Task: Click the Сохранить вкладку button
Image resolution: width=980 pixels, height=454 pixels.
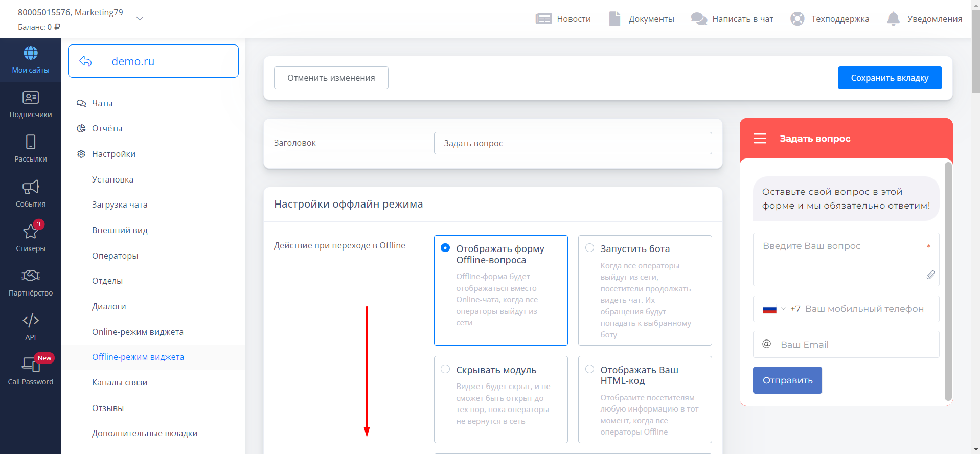Action: [x=890, y=78]
